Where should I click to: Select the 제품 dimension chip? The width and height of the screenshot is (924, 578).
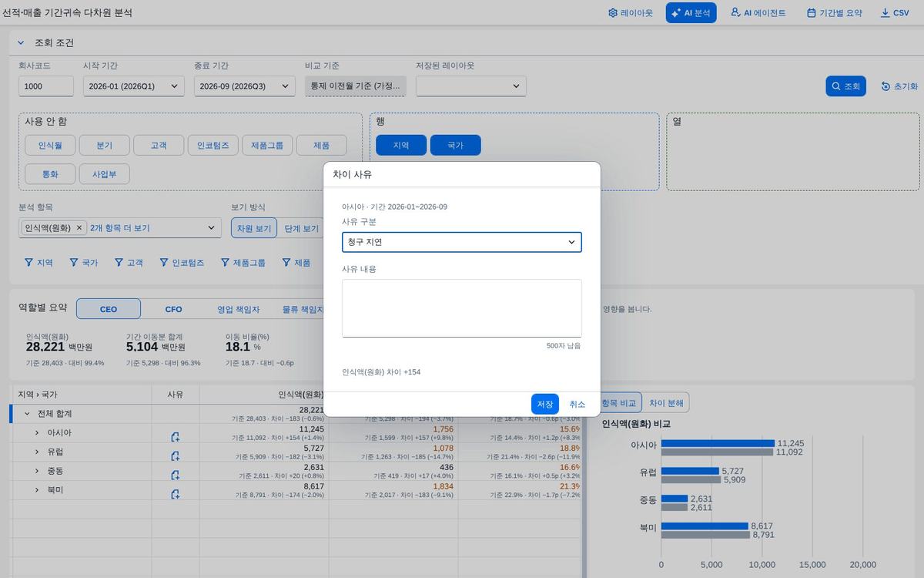[x=322, y=145]
